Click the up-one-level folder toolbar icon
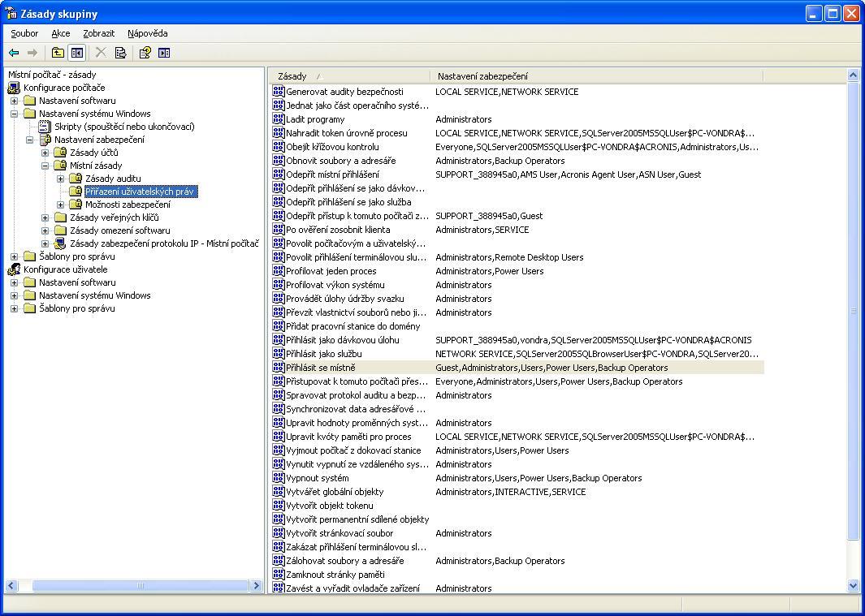The width and height of the screenshot is (865, 616). point(58,53)
